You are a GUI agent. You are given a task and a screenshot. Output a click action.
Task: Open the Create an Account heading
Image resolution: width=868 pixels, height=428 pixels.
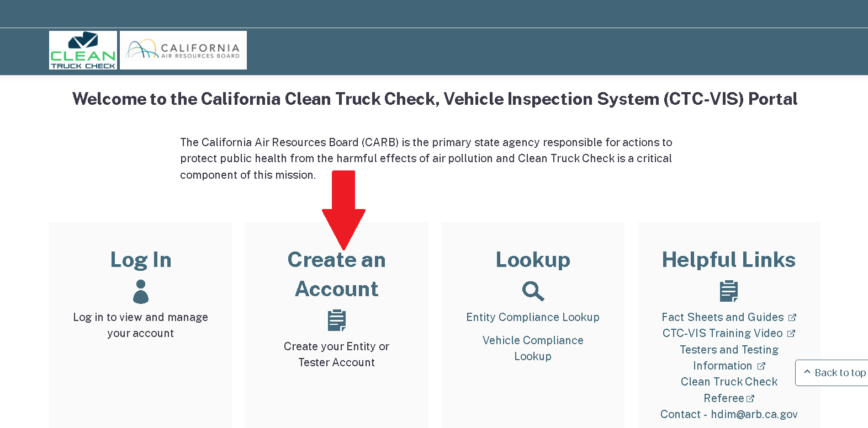coord(337,274)
